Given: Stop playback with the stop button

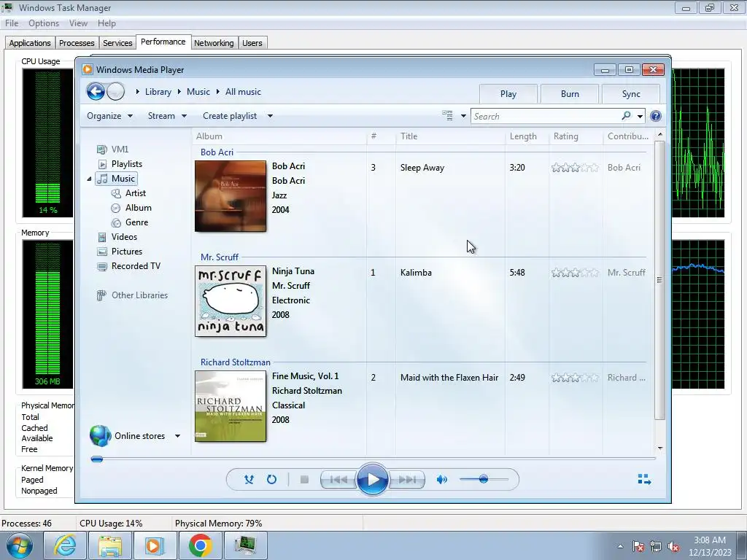Looking at the screenshot, I should 304,480.
